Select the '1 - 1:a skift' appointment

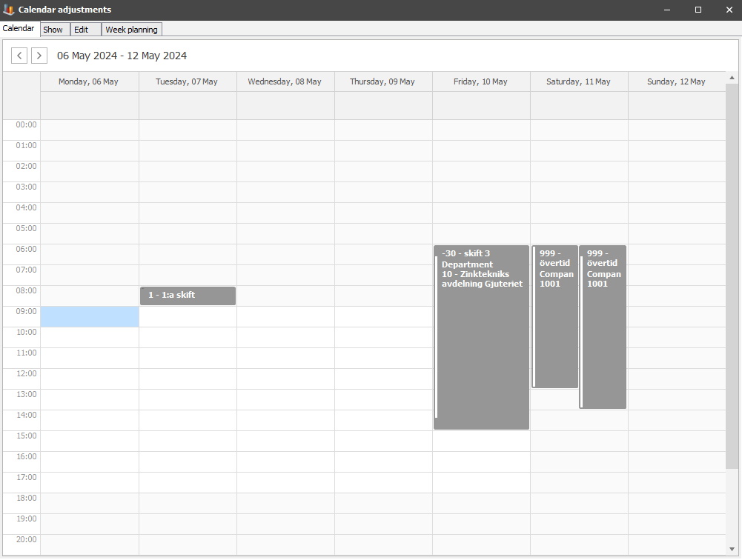click(x=188, y=296)
